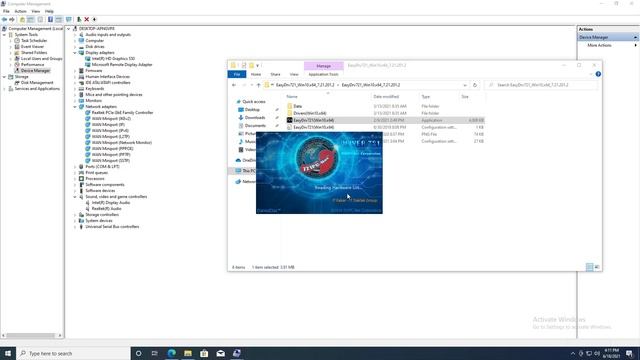Click the Task View taskbar icon
The image size is (640, 360).
click(x=155, y=353)
